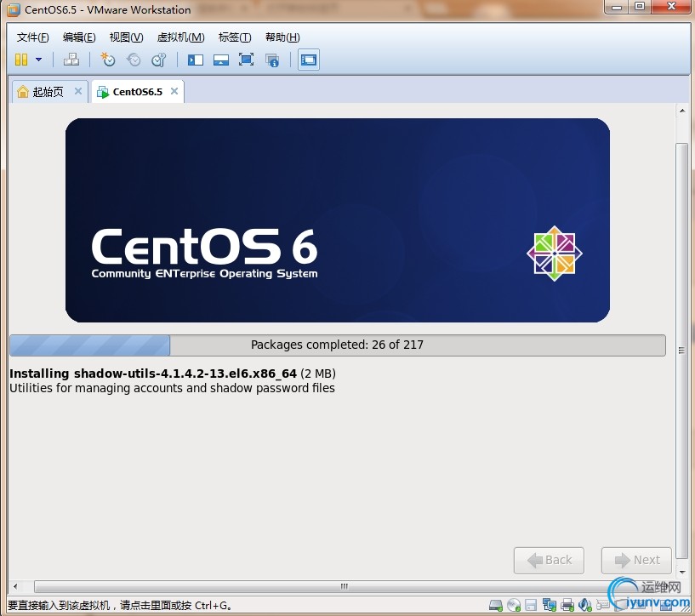695x616 pixels.
Task: Open the 标签(T) menu
Action: (235, 37)
